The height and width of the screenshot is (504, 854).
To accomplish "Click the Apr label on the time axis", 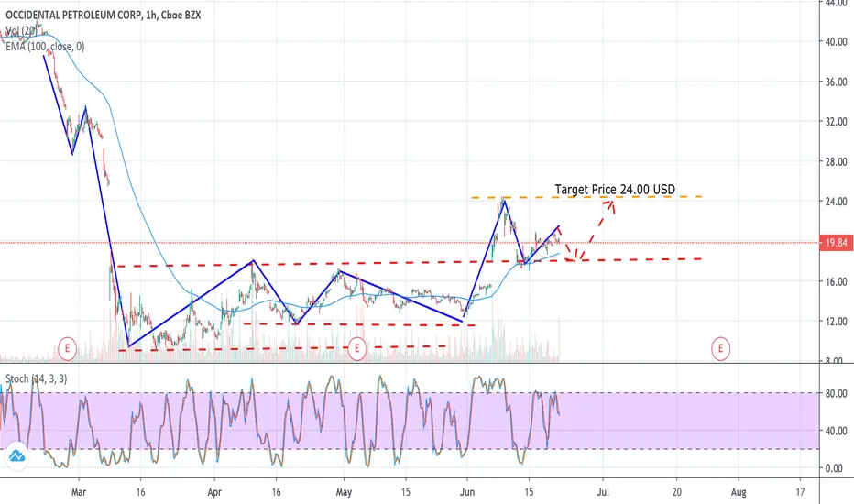I will tap(214, 492).
